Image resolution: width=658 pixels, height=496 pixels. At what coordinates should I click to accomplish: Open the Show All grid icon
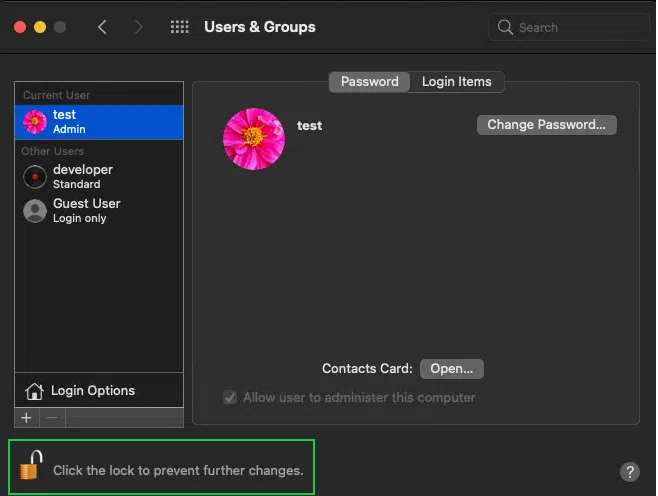pyautogui.click(x=180, y=27)
